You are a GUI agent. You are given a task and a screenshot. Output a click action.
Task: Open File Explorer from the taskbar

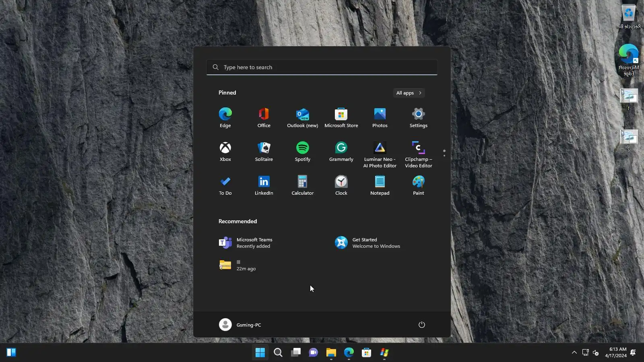point(331,353)
